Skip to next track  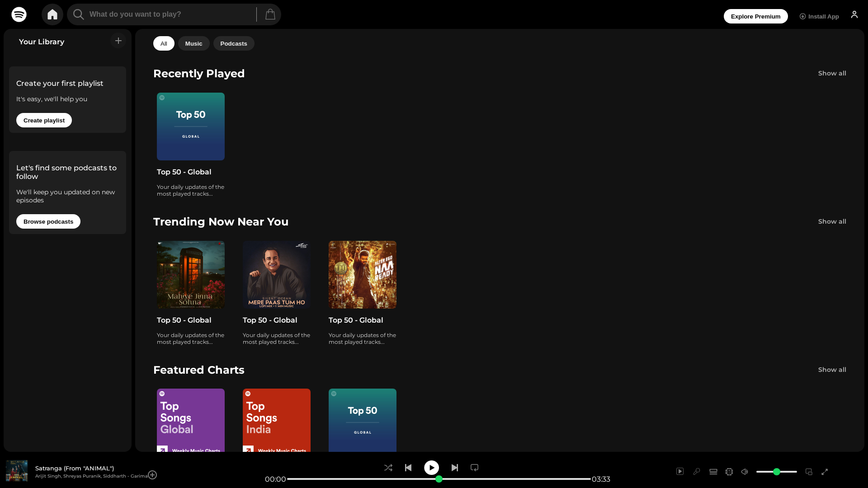point(455,468)
